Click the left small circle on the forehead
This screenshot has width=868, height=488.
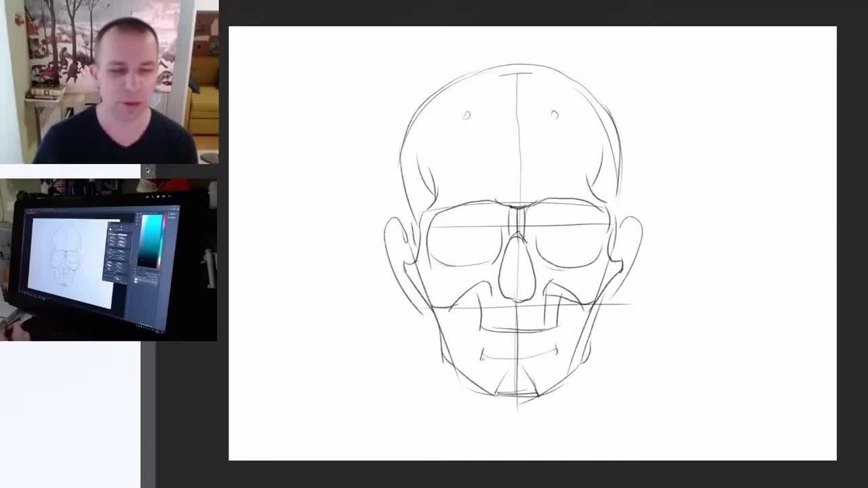tap(467, 115)
